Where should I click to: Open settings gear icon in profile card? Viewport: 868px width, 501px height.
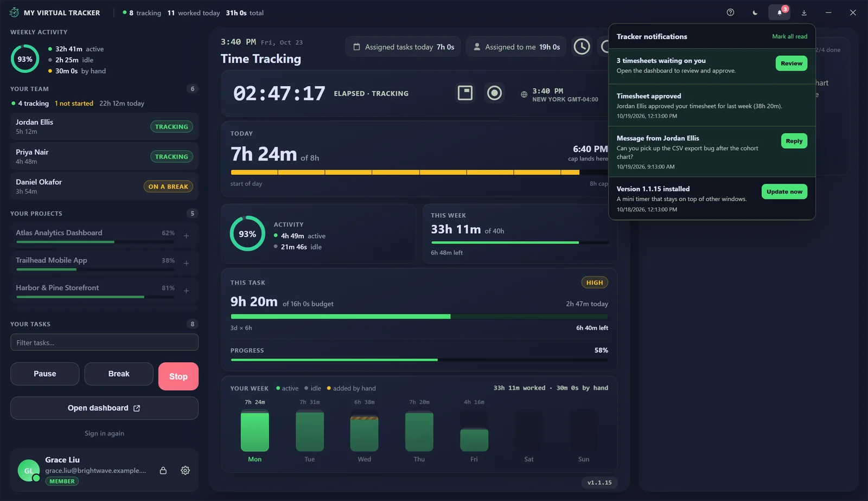tap(185, 470)
